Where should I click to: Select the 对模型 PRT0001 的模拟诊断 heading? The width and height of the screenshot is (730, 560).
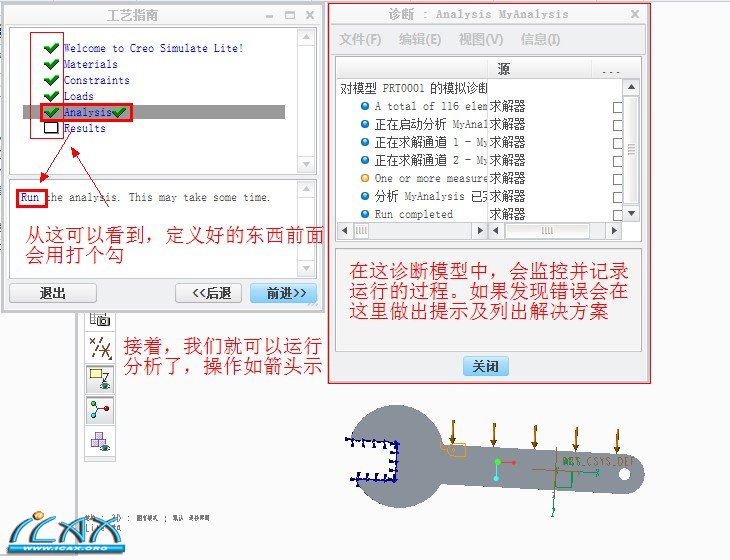pyautogui.click(x=413, y=88)
